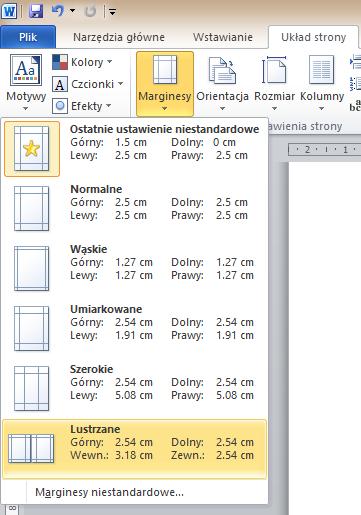Click the Umiarkowane margins page thumbnail

coord(32,329)
